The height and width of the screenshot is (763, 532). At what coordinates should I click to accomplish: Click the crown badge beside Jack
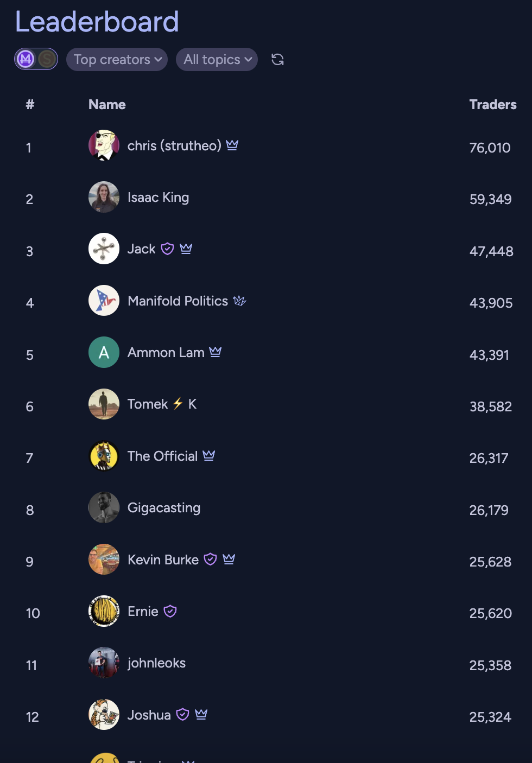(186, 248)
